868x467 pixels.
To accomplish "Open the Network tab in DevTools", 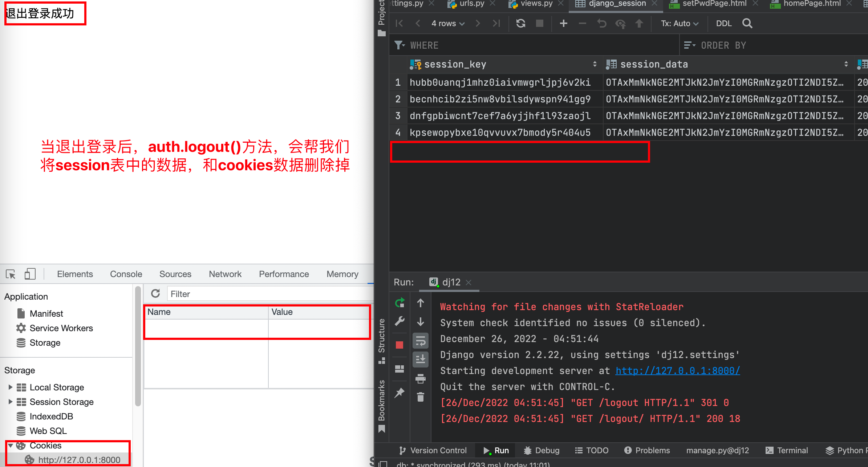I will [x=225, y=274].
